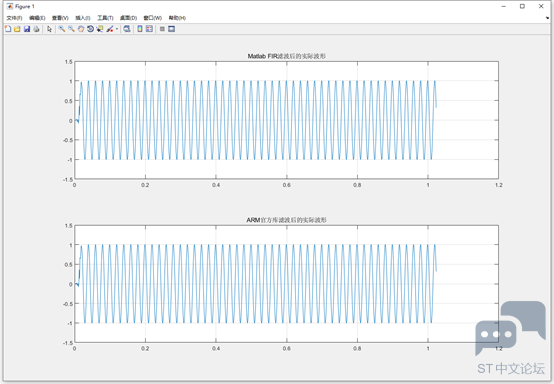The image size is (554, 384).
Task: Insert a colorbar via toolbar icon
Action: tap(140, 29)
